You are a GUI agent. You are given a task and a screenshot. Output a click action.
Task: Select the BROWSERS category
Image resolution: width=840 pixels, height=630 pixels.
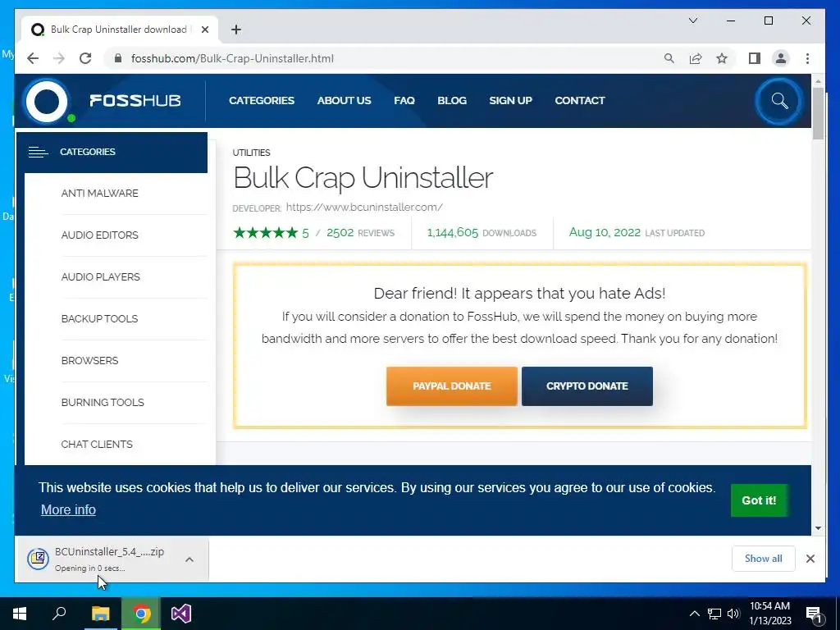point(90,361)
